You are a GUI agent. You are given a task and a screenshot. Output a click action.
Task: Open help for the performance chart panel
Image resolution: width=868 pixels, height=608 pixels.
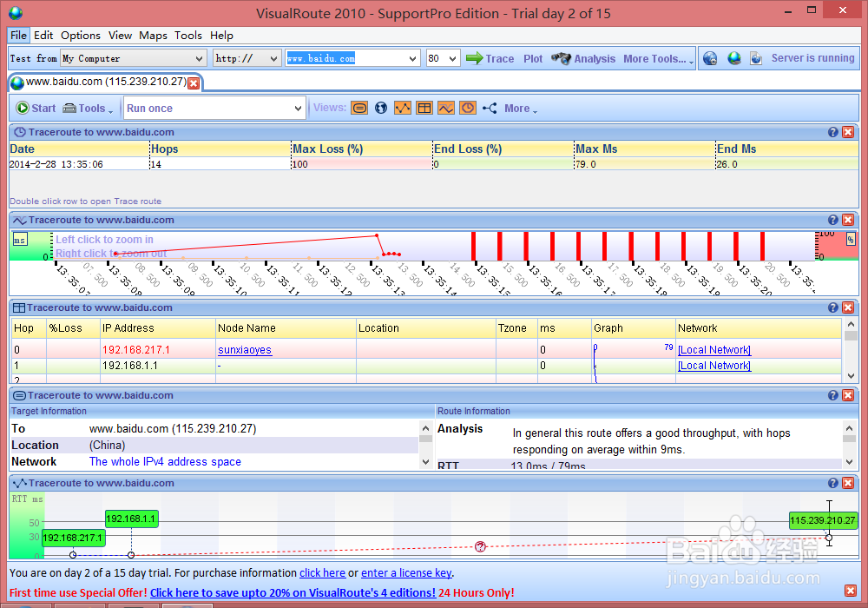833,220
